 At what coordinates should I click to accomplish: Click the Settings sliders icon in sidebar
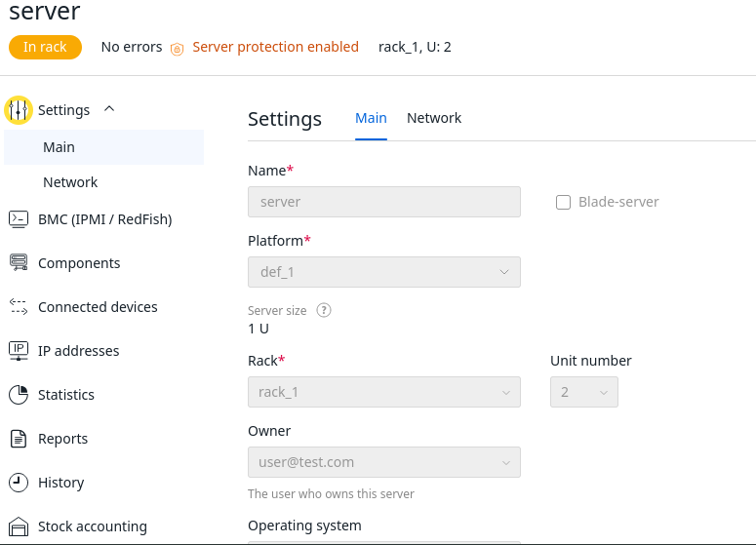click(x=18, y=110)
